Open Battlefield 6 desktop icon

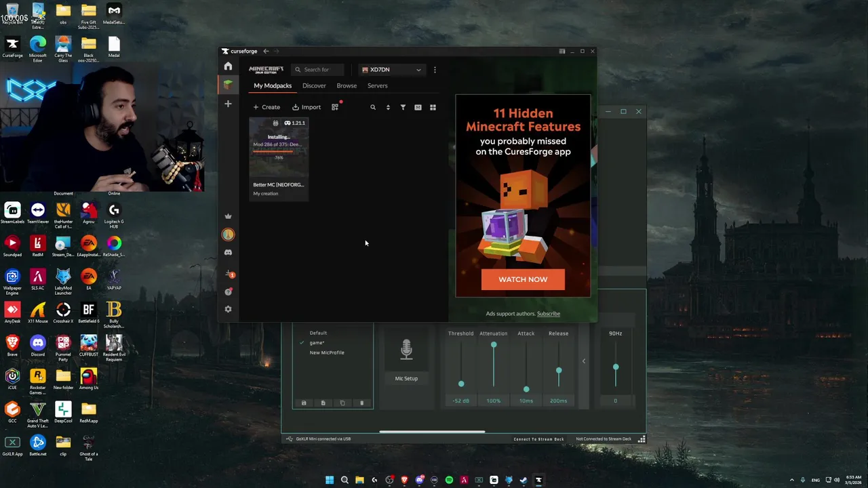tap(89, 312)
